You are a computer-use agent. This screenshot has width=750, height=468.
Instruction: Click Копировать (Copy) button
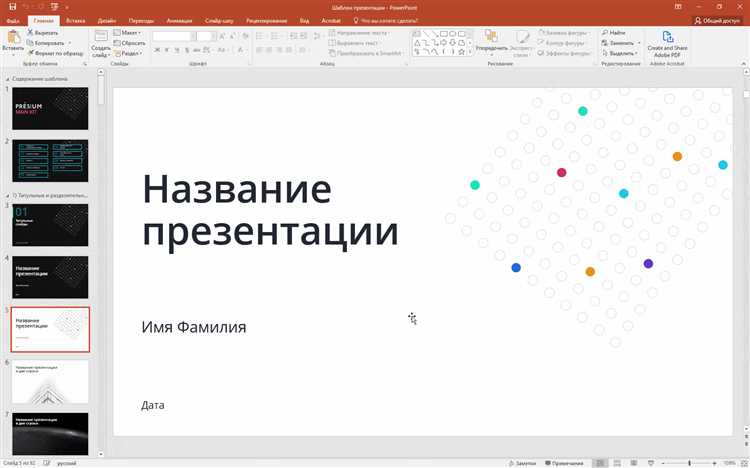point(46,43)
